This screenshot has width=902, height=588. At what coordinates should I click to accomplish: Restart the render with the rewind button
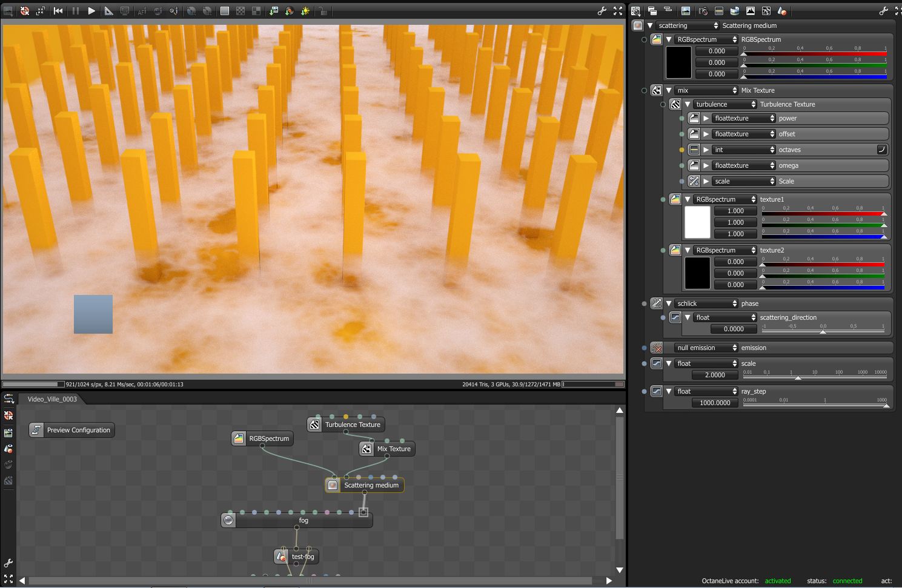(x=58, y=11)
